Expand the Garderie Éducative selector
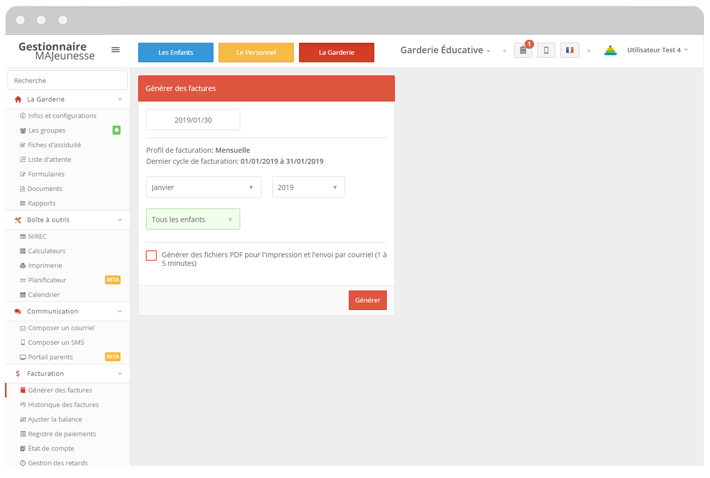The image size is (710, 478). pyautogui.click(x=445, y=51)
